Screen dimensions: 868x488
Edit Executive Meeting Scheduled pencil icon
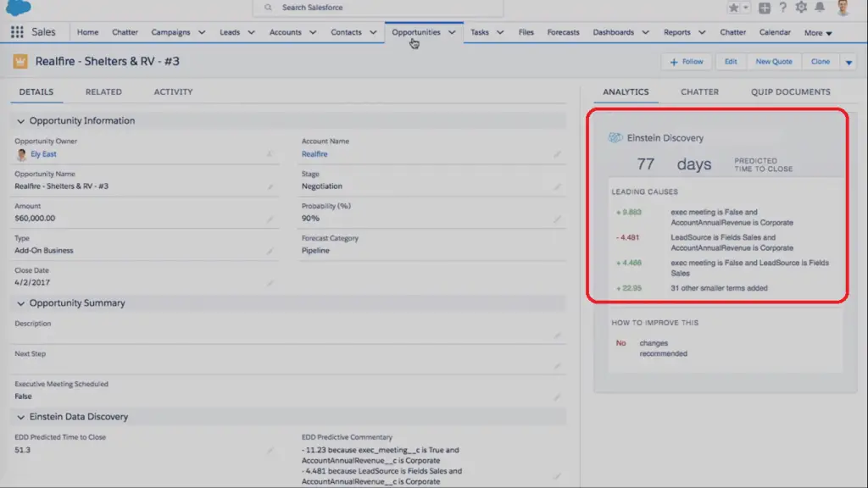(557, 396)
